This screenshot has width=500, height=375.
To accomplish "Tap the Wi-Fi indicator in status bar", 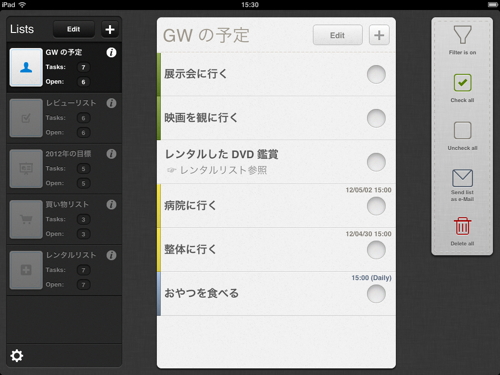I will [22, 5].
